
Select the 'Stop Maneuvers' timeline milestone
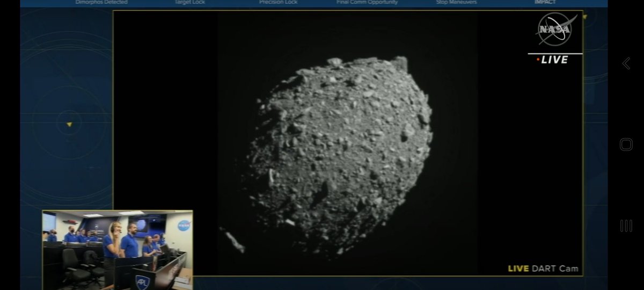456,3
